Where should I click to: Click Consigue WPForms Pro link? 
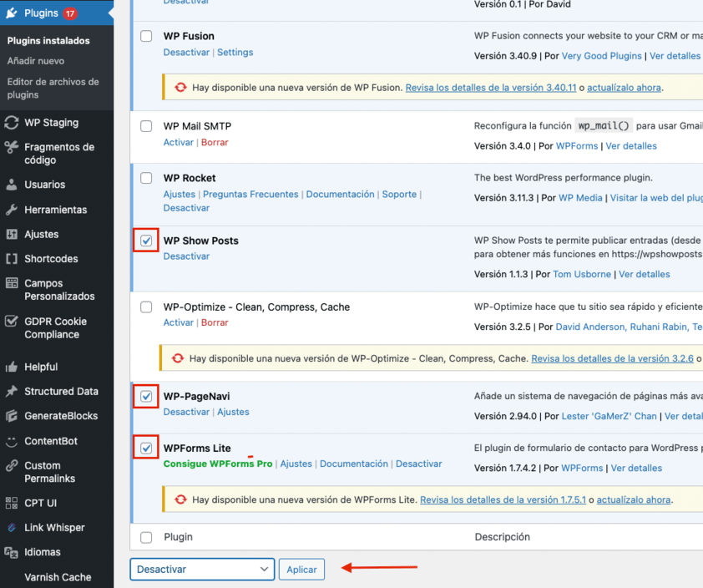(218, 464)
